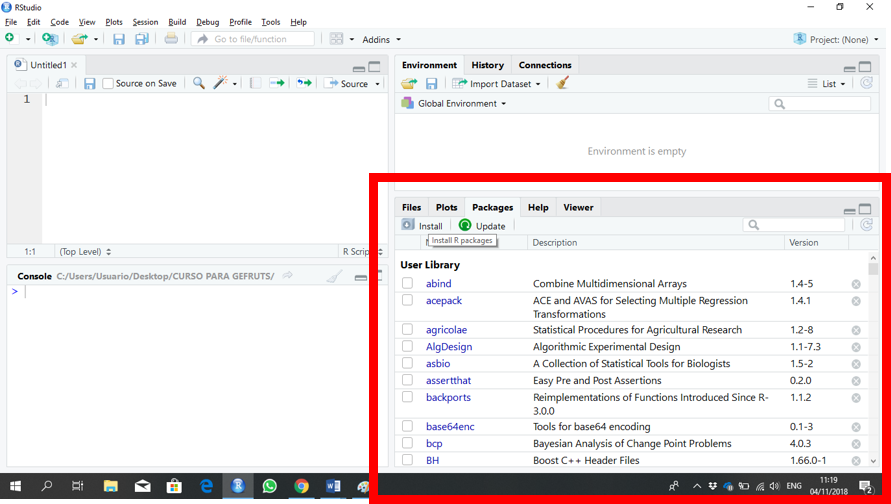Image resolution: width=891 pixels, height=504 pixels.
Task: Open the R Script file type dropdown
Action: coord(362,252)
